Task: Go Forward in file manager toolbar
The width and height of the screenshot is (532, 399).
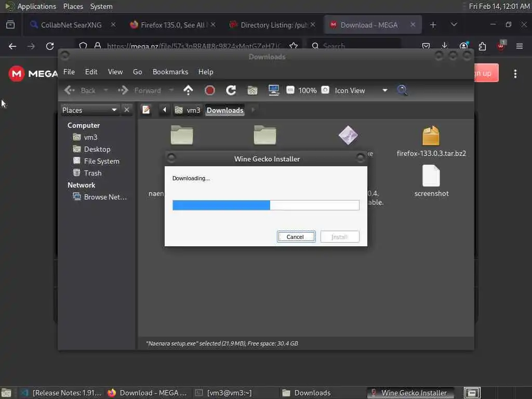Action: coord(139,90)
